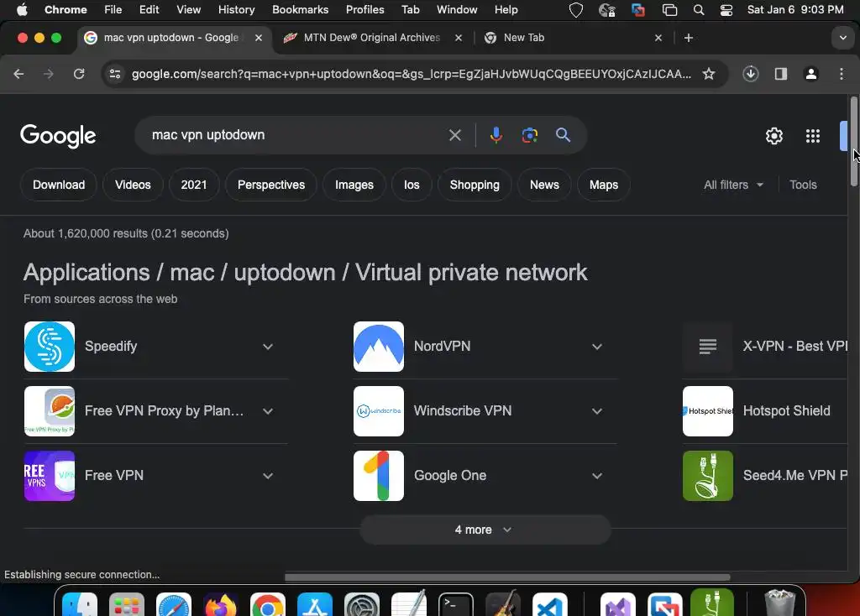Open search Tools
The width and height of the screenshot is (860, 616).
pyautogui.click(x=803, y=185)
